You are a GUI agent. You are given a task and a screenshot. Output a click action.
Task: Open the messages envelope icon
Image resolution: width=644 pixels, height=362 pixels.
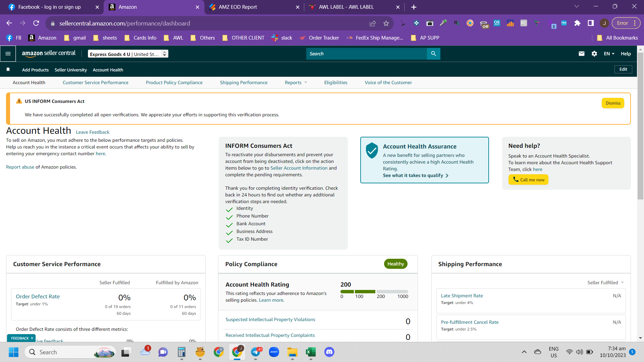click(x=582, y=54)
